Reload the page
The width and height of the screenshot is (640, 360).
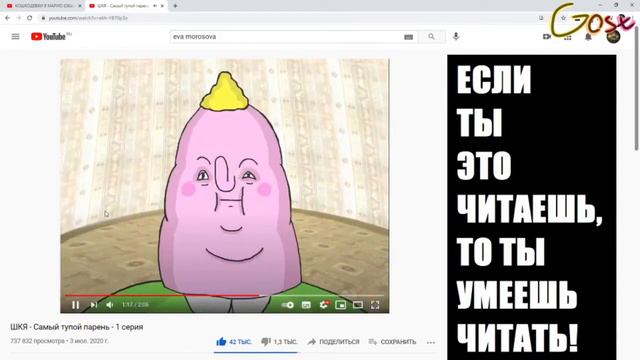click(30, 18)
